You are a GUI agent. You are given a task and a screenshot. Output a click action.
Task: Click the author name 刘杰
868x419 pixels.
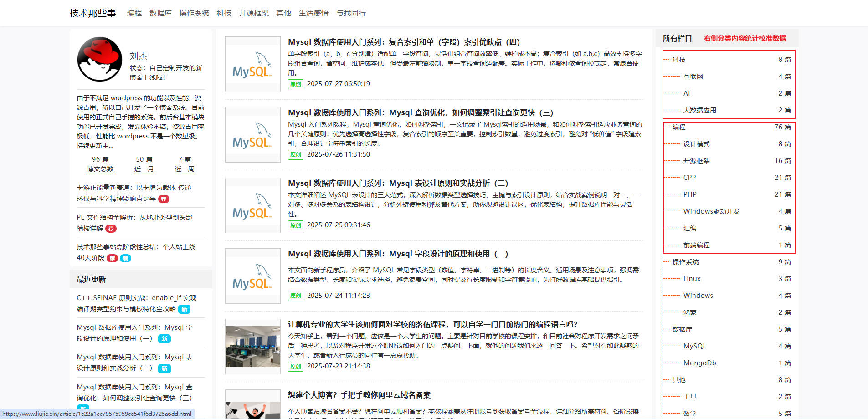click(x=139, y=56)
